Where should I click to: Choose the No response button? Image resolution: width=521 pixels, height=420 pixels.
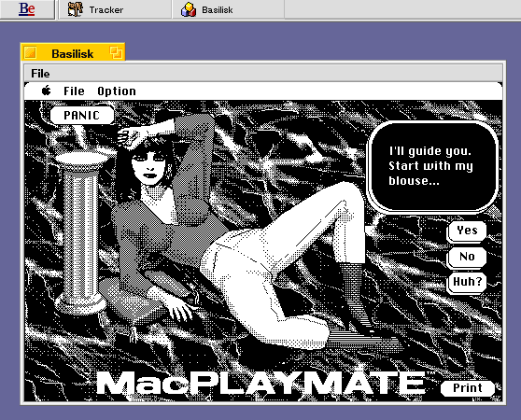click(467, 257)
